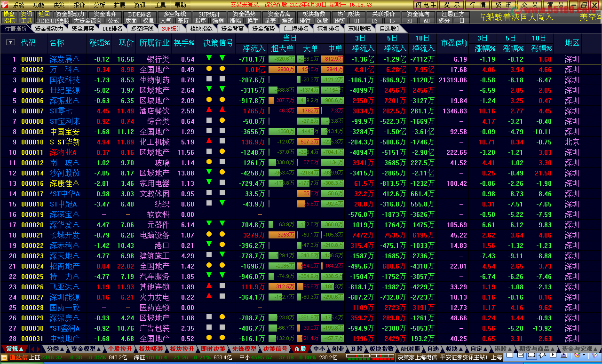Click the 大资金流向 toolbar button
602x364 pixels.
click(x=87, y=21)
